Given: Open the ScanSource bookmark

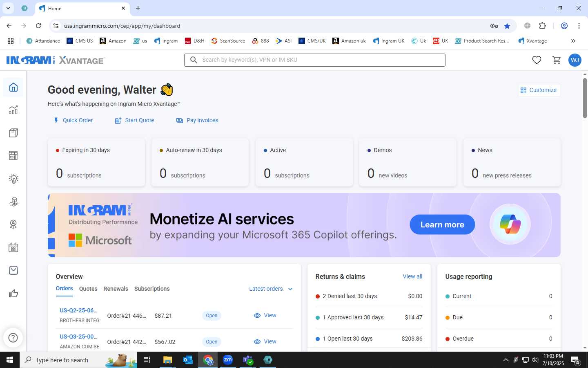Looking at the screenshot, I should coord(228,41).
